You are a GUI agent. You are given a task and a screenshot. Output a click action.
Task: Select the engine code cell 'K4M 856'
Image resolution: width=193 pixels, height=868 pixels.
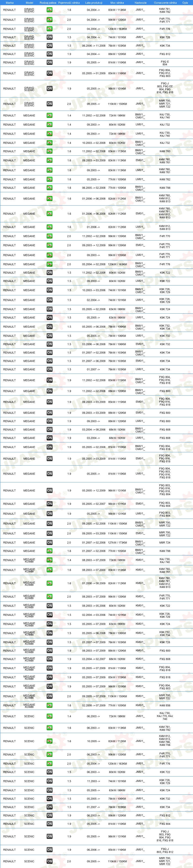[x=165, y=706]
